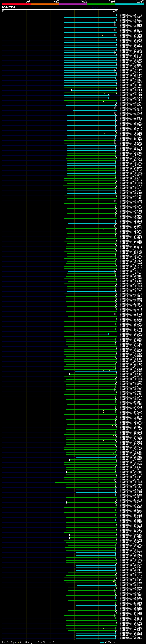Click the UniRef100_B4FE30 hit label
Image resolution: width=146 pixels, height=644 pixels.
coord(131,50)
